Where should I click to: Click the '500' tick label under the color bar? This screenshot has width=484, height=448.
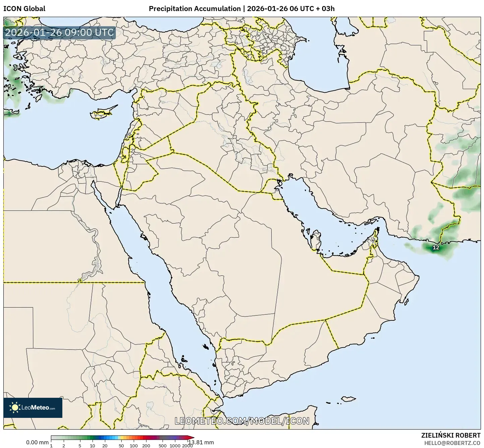coord(163,446)
